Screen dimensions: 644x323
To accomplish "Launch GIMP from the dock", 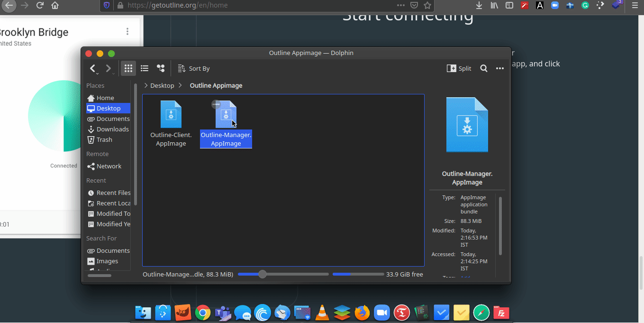I will (183, 313).
